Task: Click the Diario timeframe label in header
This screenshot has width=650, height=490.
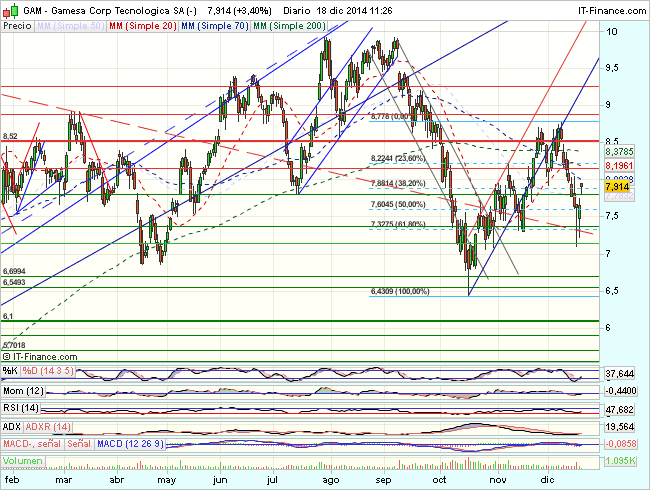Action: click(x=297, y=11)
